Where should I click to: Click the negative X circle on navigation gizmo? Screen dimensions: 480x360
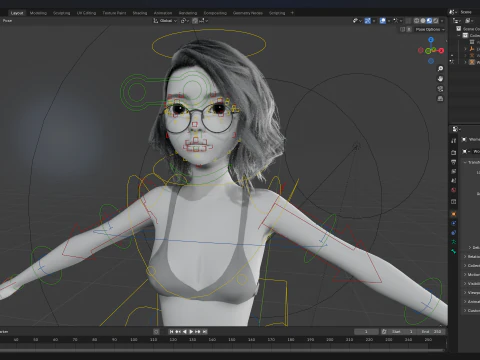tap(421, 50)
